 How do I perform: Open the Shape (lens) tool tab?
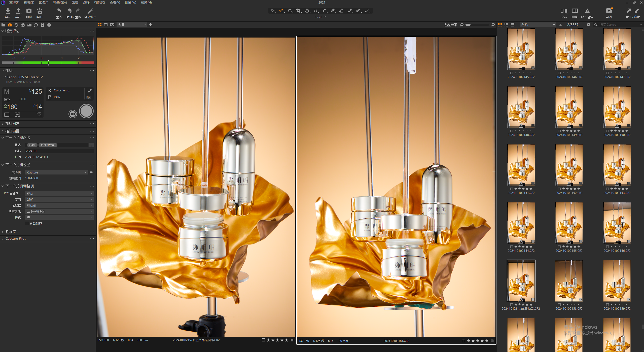pyautogui.click(x=16, y=25)
